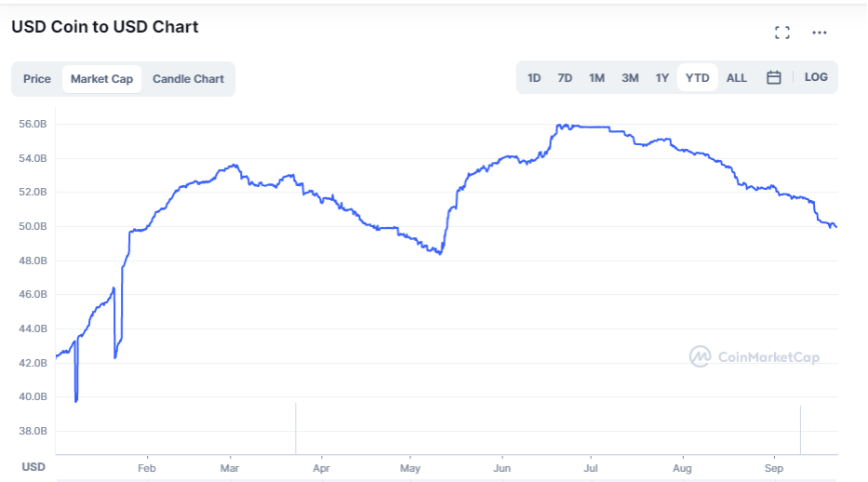Click the 56.0B y-axis label

pyautogui.click(x=33, y=124)
